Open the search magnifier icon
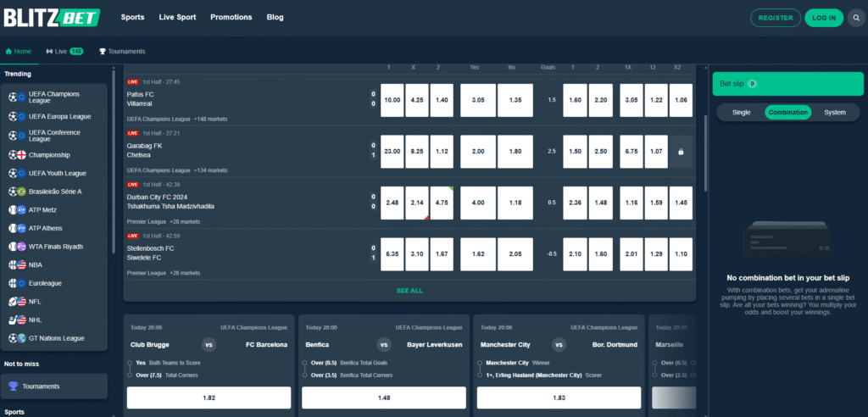The image size is (868, 417). [x=857, y=18]
